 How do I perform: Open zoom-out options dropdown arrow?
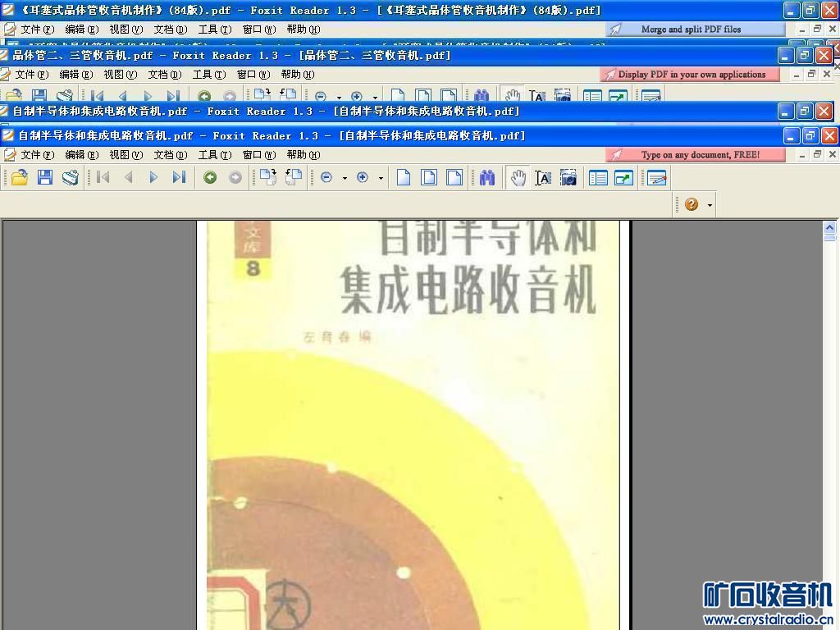[345, 178]
